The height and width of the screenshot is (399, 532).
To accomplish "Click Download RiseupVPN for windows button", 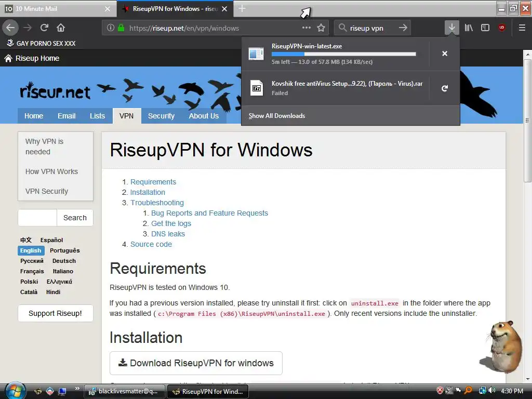I will (196, 363).
